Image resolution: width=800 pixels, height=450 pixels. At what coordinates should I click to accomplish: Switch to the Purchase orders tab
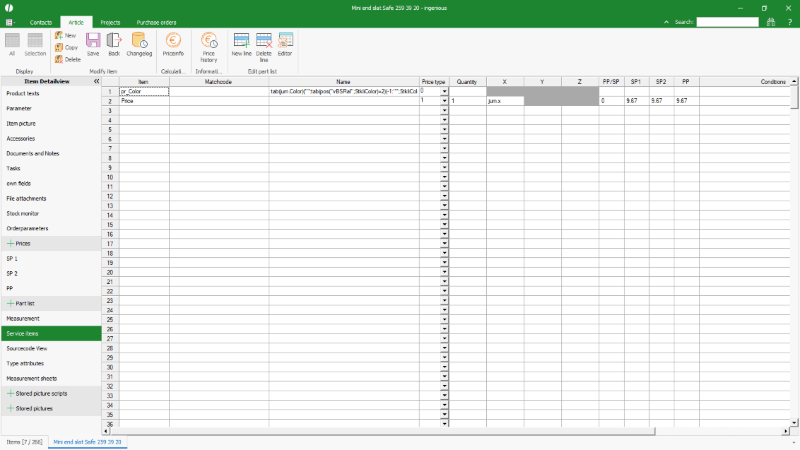156,22
